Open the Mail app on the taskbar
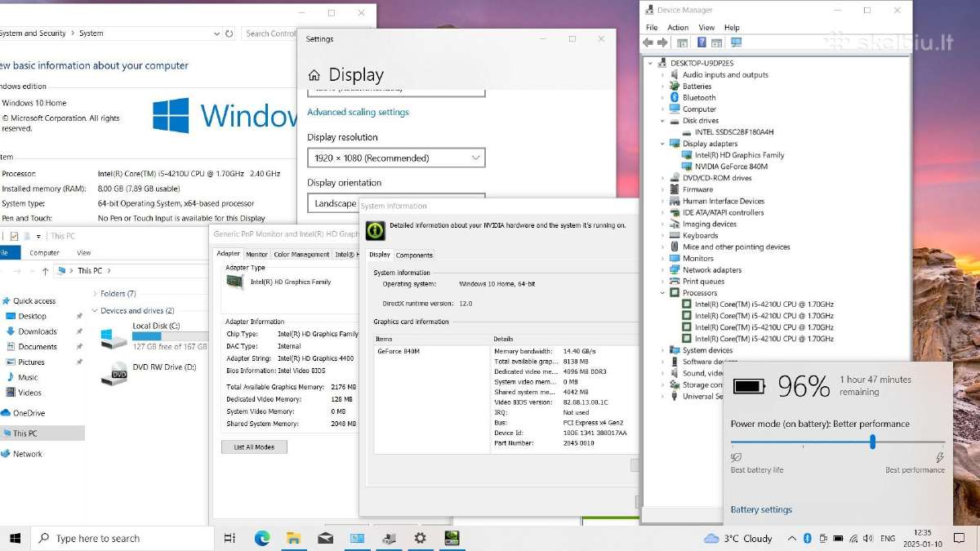This screenshot has width=980, height=551. coord(325,538)
